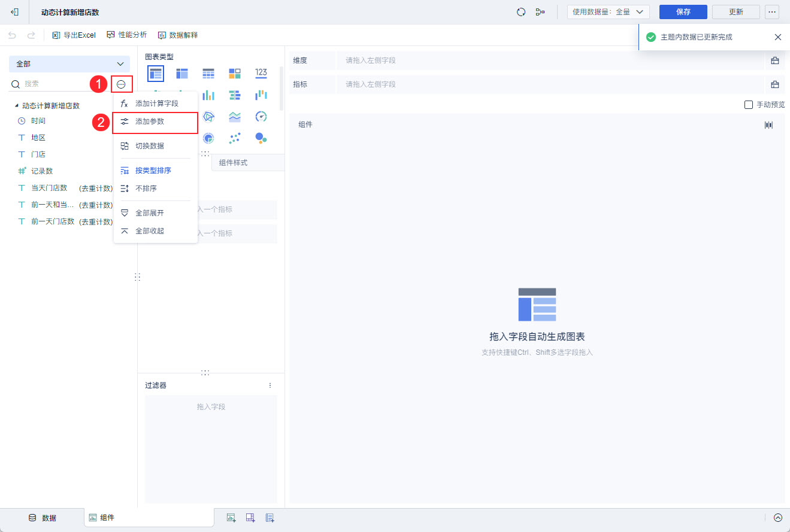The height and width of the screenshot is (532, 790).
Task: Choose the radar chart type icon
Action: coord(208,116)
